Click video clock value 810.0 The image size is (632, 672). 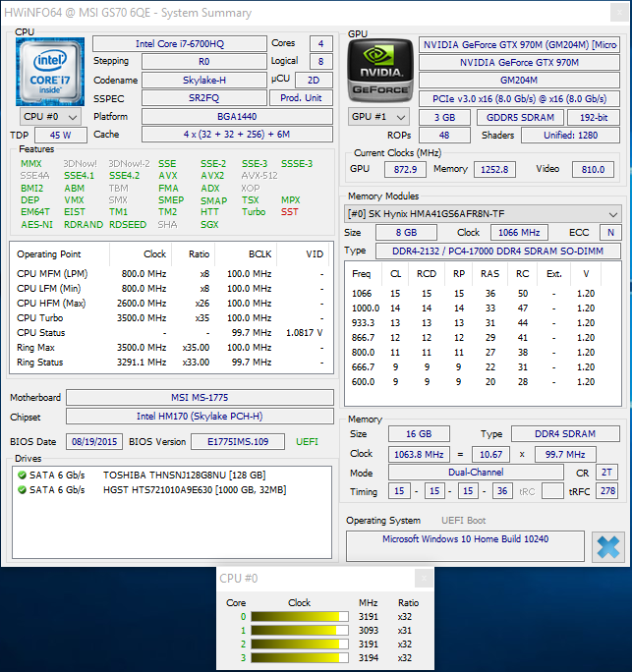pos(593,169)
